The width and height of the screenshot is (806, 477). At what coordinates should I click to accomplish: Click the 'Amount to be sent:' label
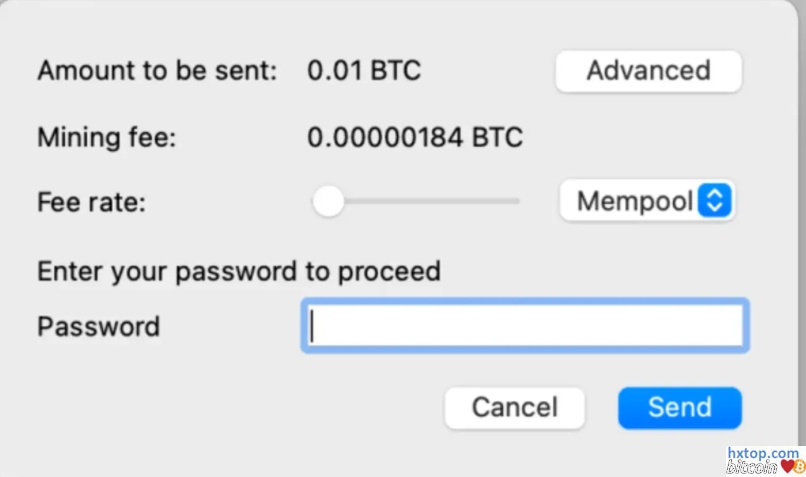click(x=156, y=71)
